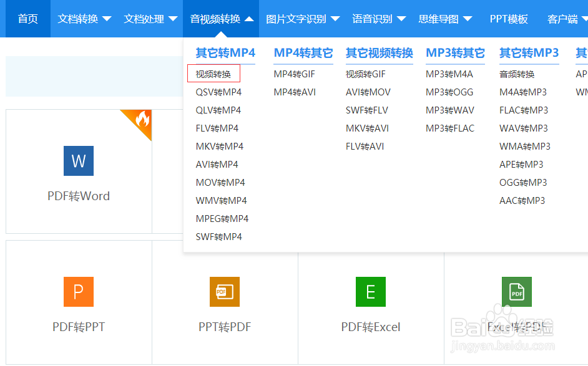Select the 其它视频转换 column heading

coord(380,53)
